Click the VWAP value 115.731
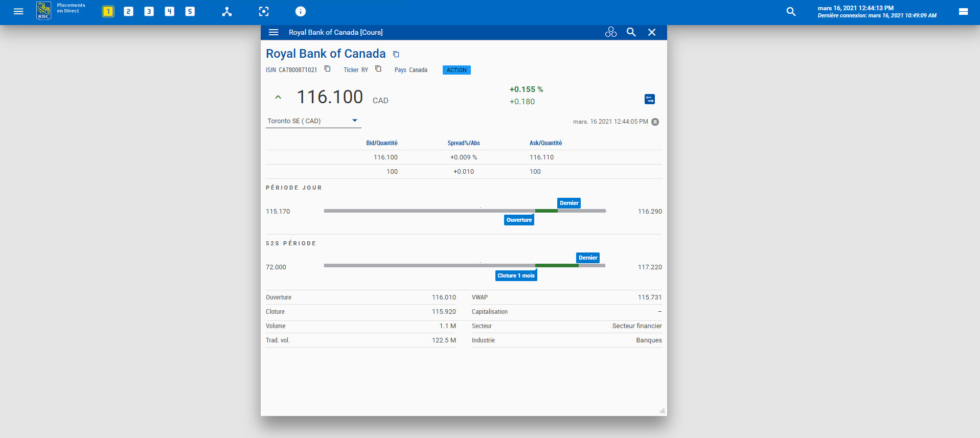Image resolution: width=980 pixels, height=438 pixels. [649, 297]
